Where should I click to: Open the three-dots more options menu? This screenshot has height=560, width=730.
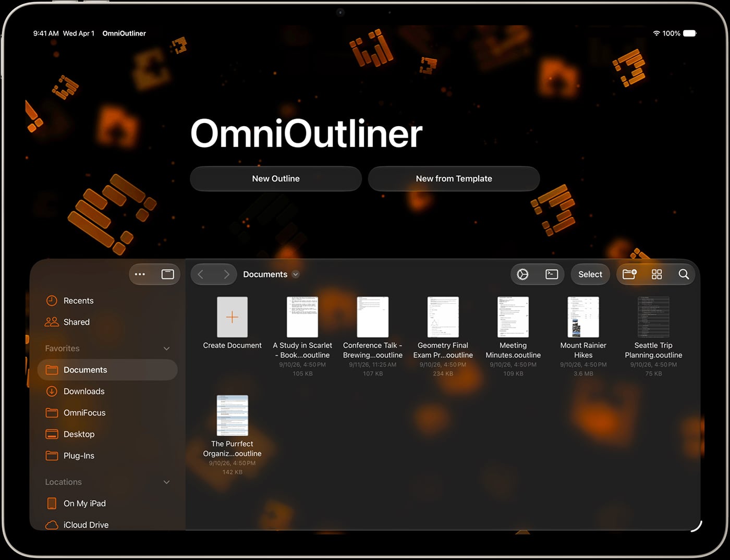[x=140, y=274]
